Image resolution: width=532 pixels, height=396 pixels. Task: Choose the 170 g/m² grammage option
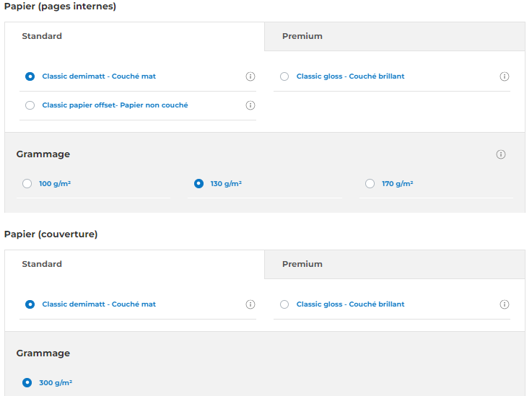[x=370, y=184]
